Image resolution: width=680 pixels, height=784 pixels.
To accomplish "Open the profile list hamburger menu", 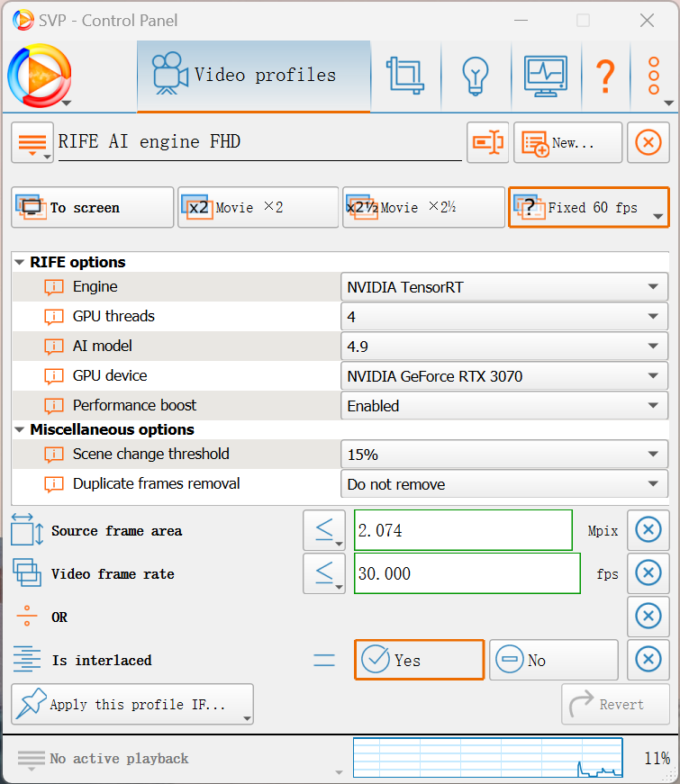I will [x=32, y=142].
